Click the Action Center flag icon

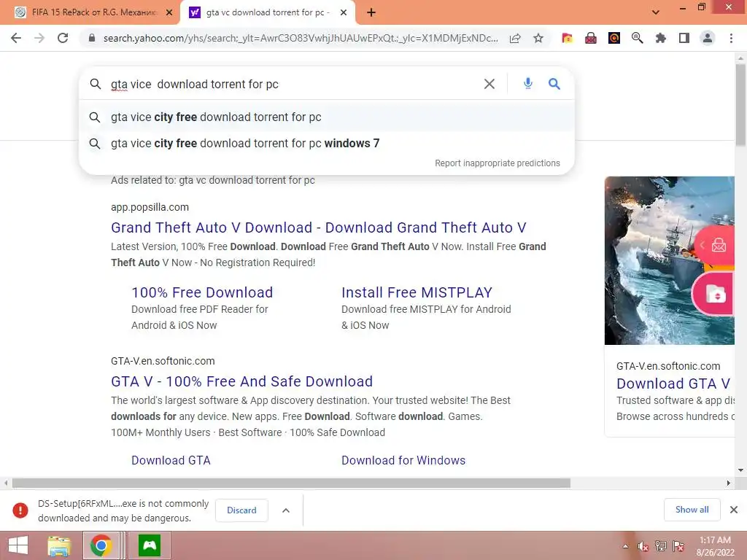click(x=678, y=546)
